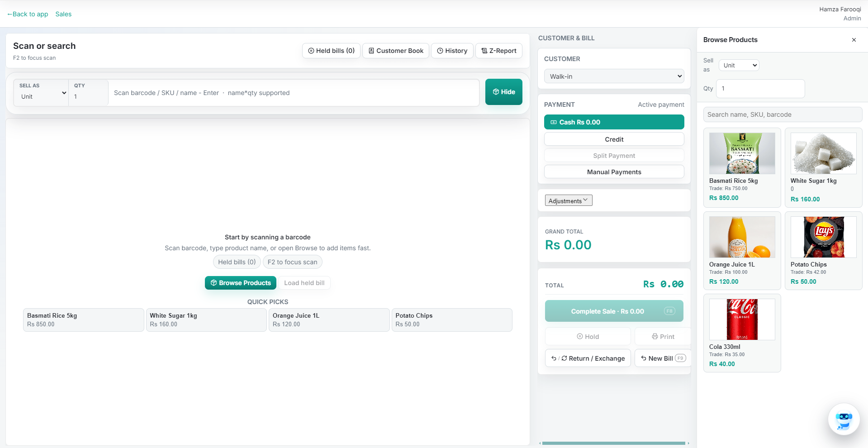Viewport: 868px width, 448px height.
Task: Open the chatbot assistant icon
Action: 844,419
